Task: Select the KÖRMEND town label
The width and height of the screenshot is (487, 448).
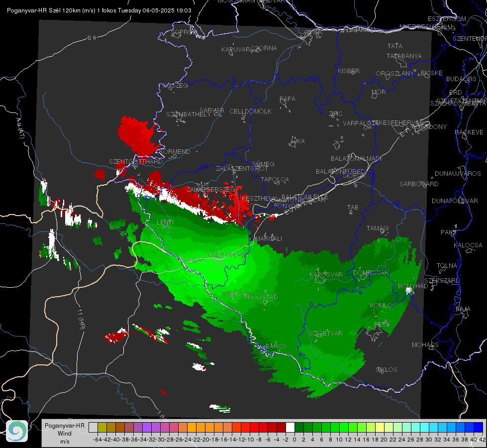Action: click(175, 152)
